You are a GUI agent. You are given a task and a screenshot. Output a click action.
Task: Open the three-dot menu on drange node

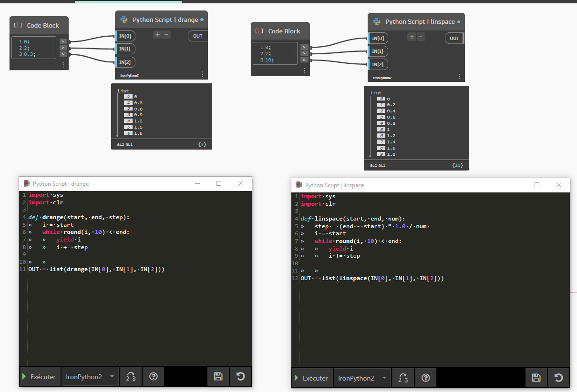tap(202, 74)
